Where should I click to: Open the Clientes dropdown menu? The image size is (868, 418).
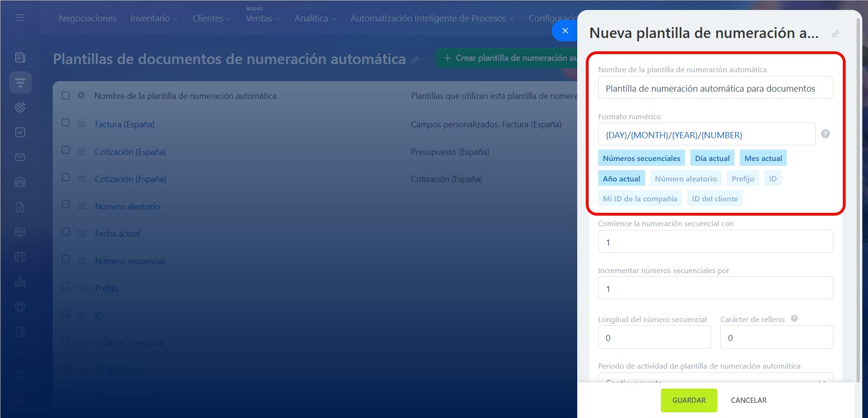[211, 19]
